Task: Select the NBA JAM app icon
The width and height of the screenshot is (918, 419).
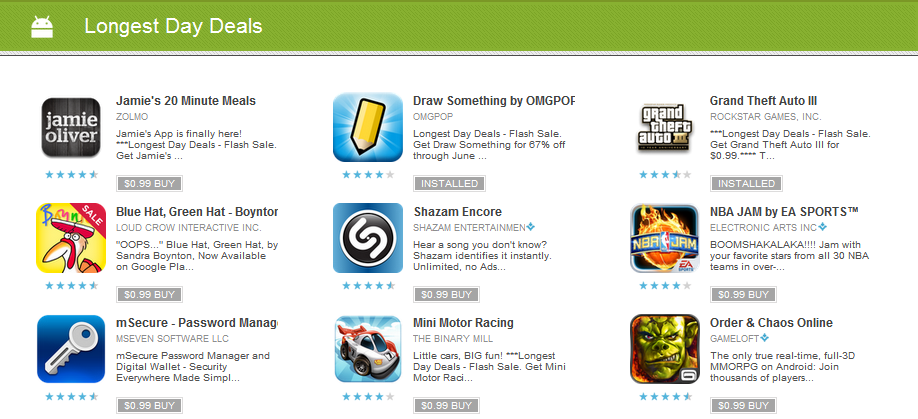Action: click(x=664, y=238)
